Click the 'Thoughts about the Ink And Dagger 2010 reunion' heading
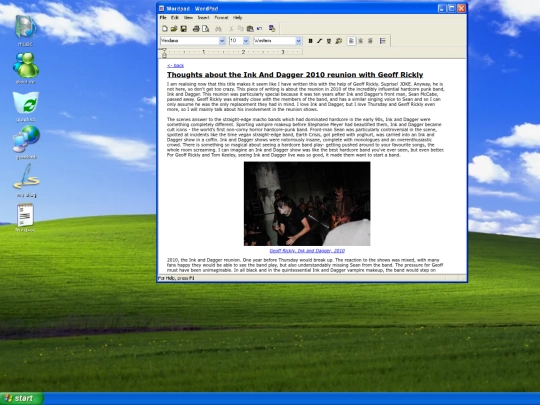 click(295, 75)
